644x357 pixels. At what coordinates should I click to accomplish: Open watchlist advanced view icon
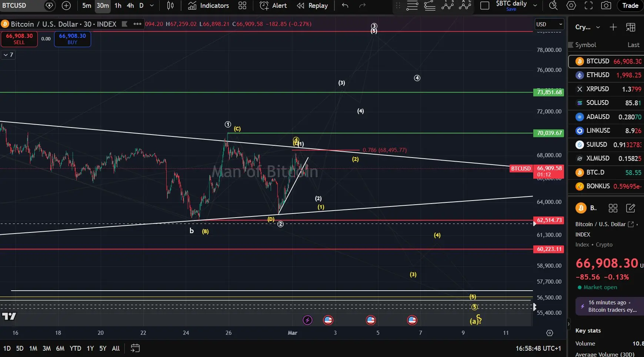click(631, 27)
